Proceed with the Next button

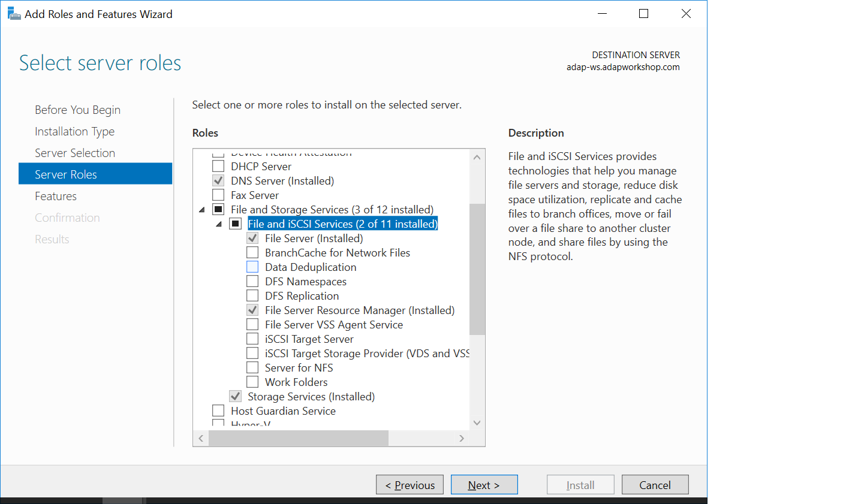click(484, 485)
